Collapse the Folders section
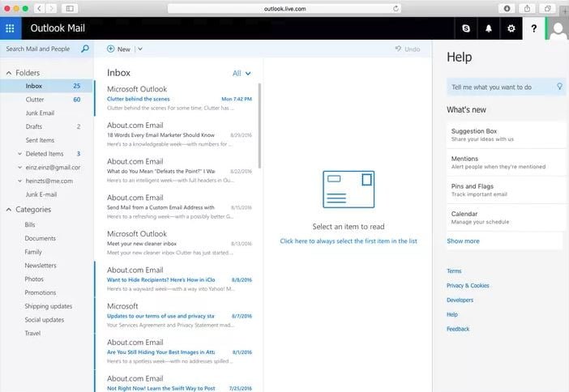This screenshot has height=392, width=569. tap(8, 73)
